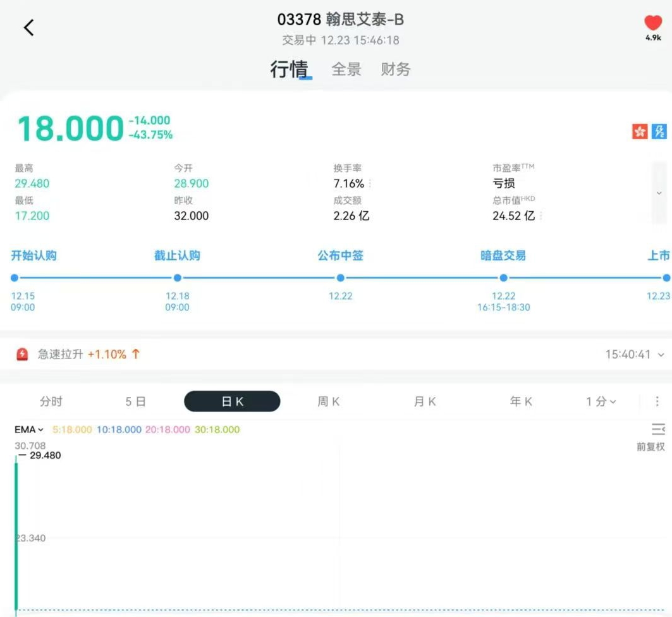
Task: Open the EMA indicator dropdown
Action: tap(29, 430)
